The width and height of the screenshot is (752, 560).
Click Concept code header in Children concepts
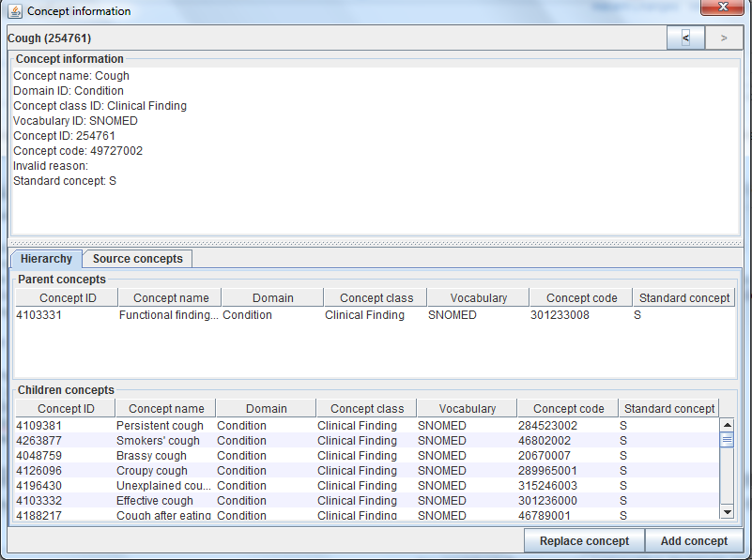[x=568, y=409]
